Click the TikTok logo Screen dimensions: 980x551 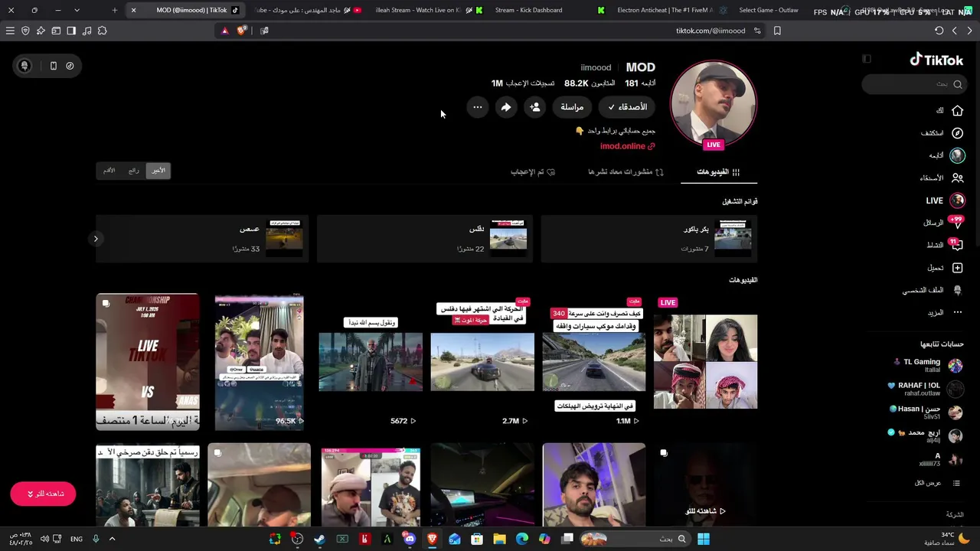936,60
